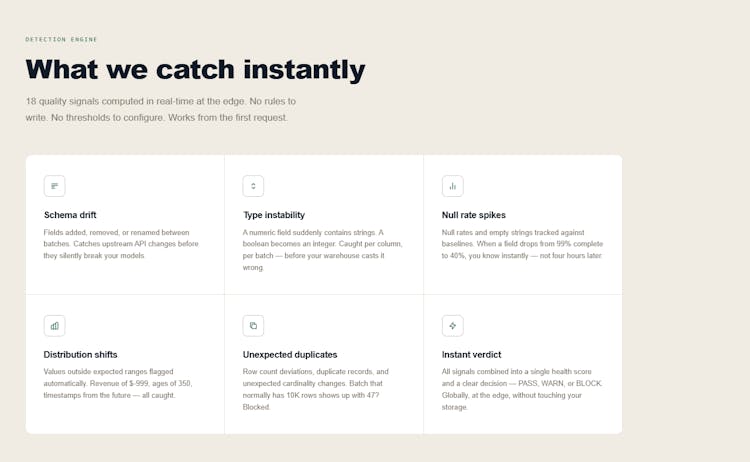This screenshot has width=750, height=462.
Task: Click the Unexpected duplicates description text
Action: coord(315,389)
